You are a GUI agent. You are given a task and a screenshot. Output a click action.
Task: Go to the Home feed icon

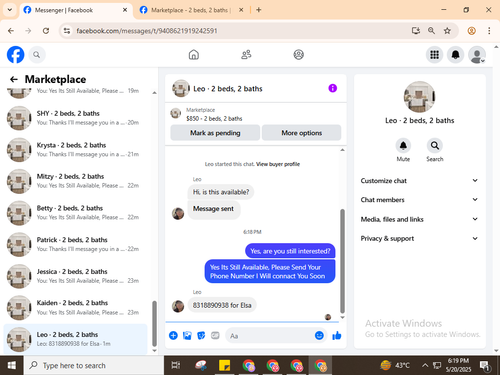coord(194,54)
